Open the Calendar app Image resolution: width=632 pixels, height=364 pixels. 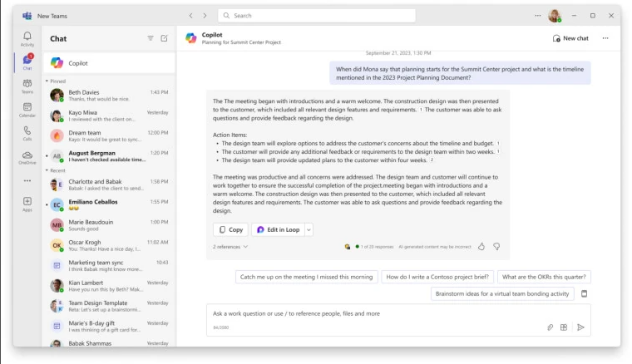tap(27, 110)
